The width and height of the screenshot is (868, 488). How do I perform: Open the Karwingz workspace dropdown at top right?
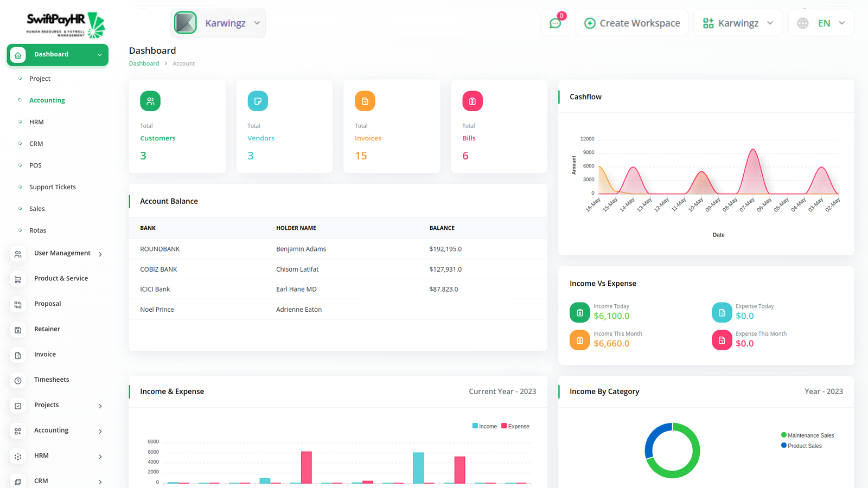point(738,23)
